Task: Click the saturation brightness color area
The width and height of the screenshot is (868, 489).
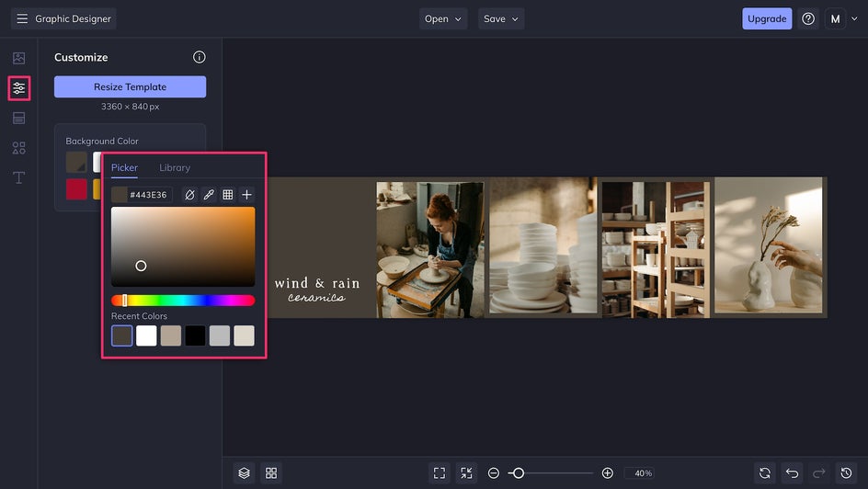Action: click(183, 246)
